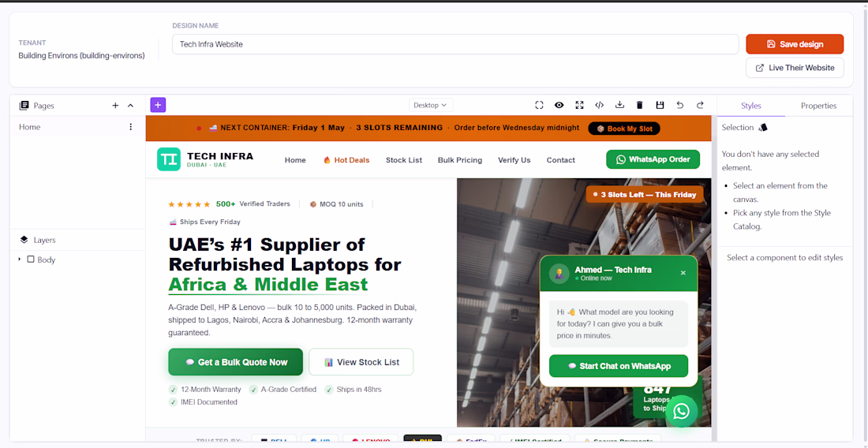This screenshot has width=868, height=448.
Task: Open the view code icon
Action: tap(600, 105)
